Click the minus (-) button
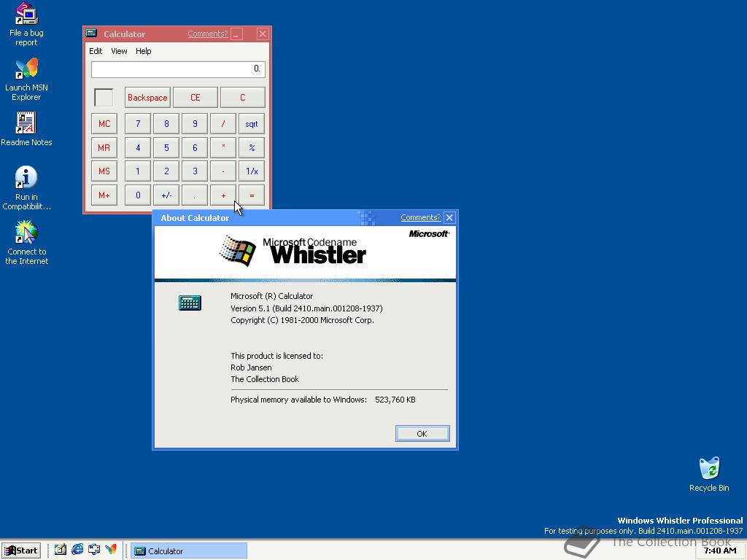 [x=223, y=171]
